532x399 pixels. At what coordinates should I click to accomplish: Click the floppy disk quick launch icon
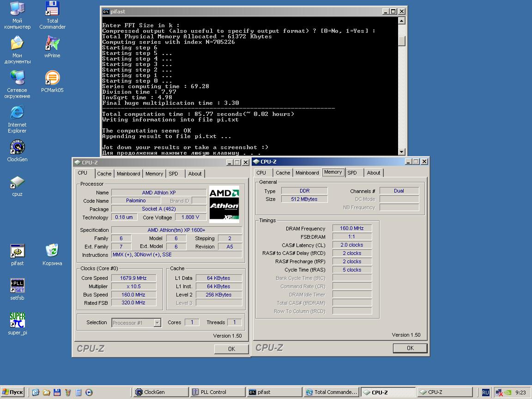tap(57, 392)
